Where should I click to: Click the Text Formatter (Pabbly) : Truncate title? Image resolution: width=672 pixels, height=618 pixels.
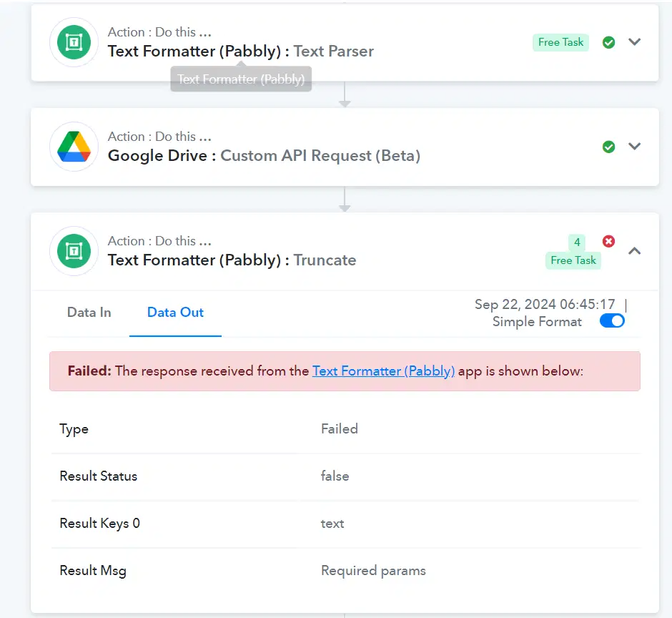coord(232,260)
